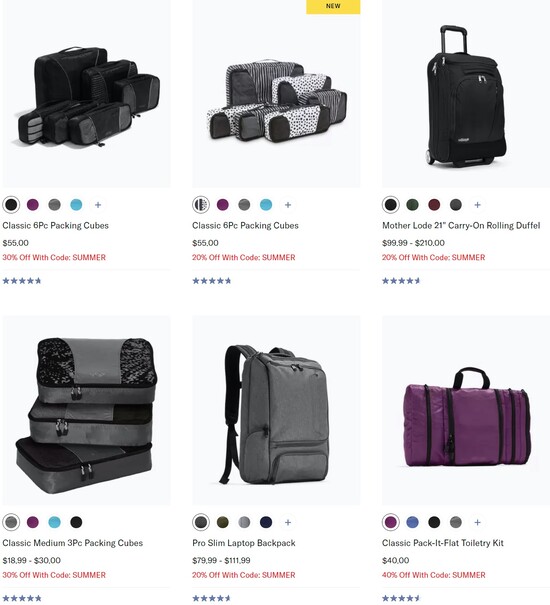View gray laptop backpack product image
The height and width of the screenshot is (605, 550).
point(276,411)
